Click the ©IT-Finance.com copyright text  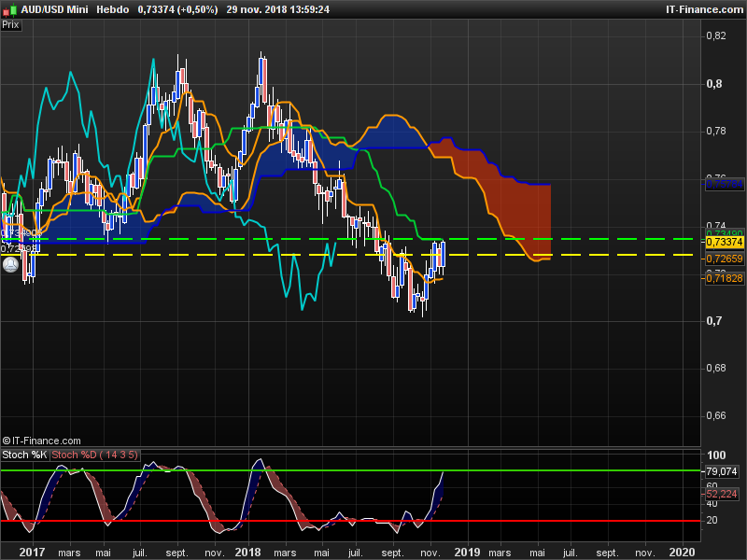41,441
